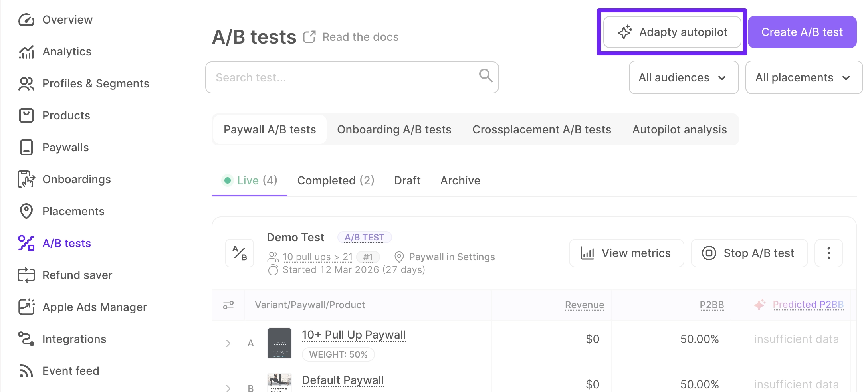Screen dimensions: 868x392
Task: Switch to the Completed tab
Action: coord(335,180)
